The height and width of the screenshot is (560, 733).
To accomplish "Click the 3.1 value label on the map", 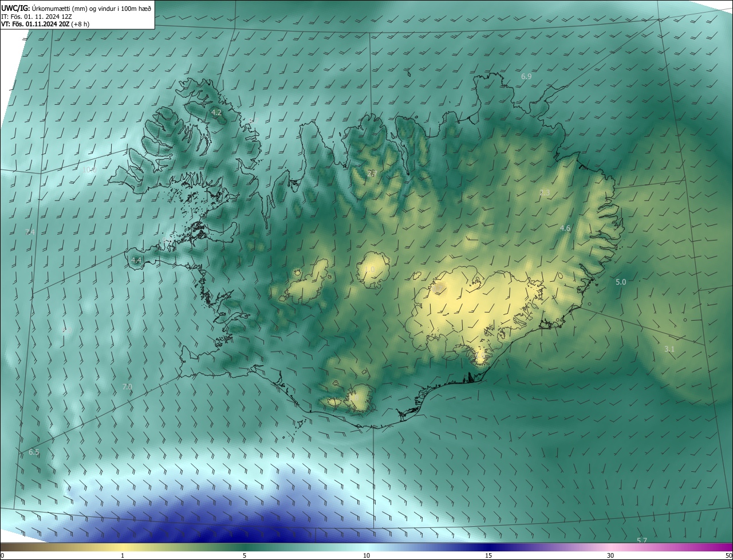I will click(669, 349).
